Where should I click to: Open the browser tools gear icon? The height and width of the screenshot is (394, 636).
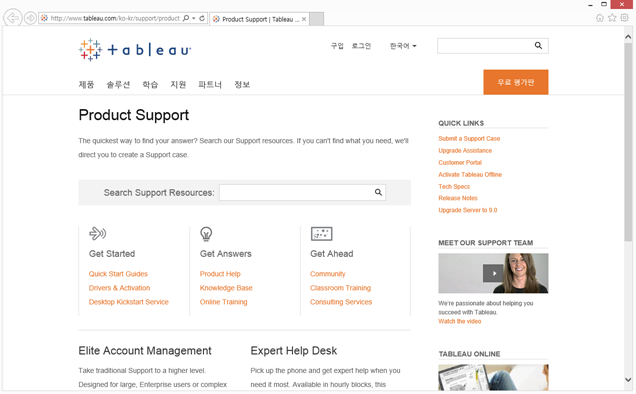tap(625, 18)
